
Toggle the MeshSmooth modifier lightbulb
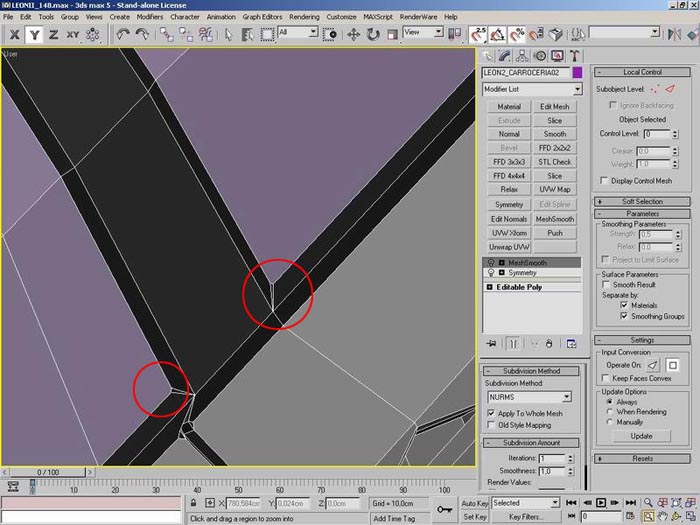(491, 262)
